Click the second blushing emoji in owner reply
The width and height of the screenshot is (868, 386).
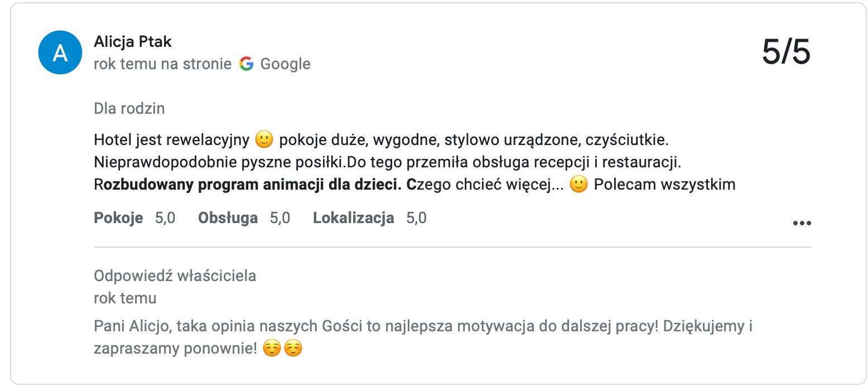point(293,349)
